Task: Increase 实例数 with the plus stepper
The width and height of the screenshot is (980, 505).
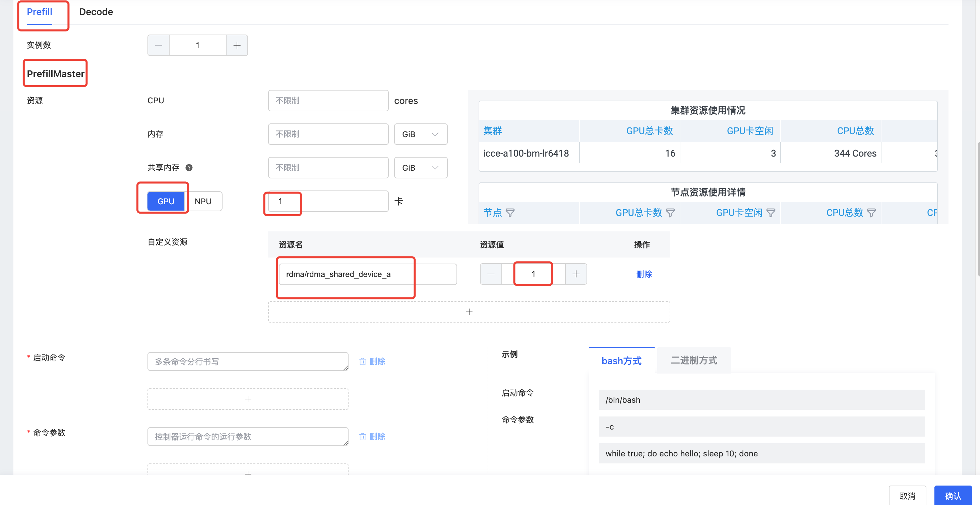Action: point(237,45)
